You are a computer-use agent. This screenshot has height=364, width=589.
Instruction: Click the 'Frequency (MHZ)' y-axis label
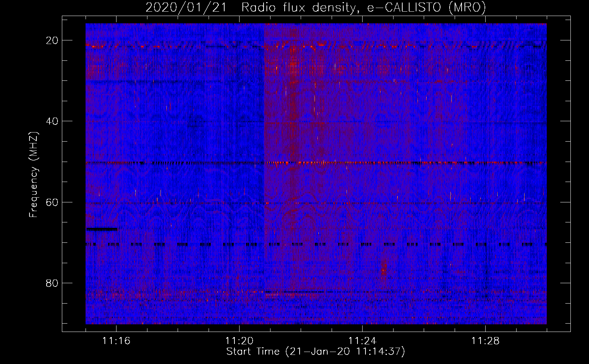point(33,175)
